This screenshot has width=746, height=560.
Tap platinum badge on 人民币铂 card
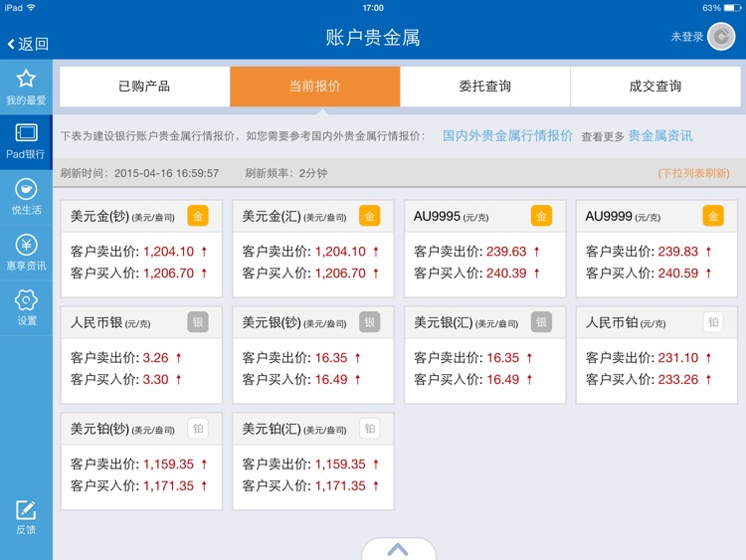tap(713, 322)
